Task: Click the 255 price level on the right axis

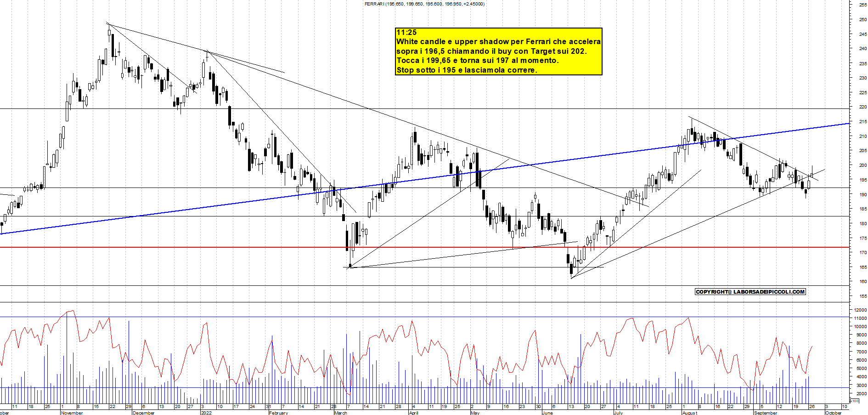Action: pyautogui.click(x=862, y=5)
